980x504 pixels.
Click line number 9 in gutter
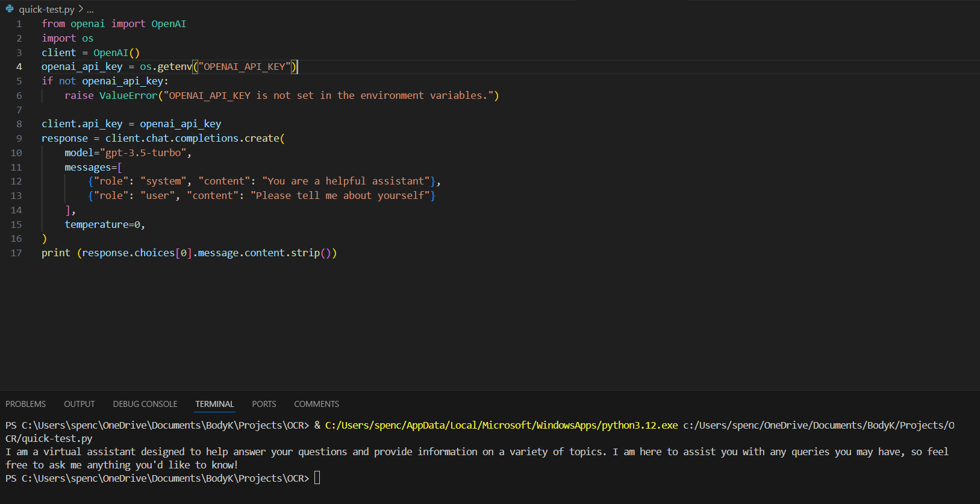pyautogui.click(x=19, y=139)
